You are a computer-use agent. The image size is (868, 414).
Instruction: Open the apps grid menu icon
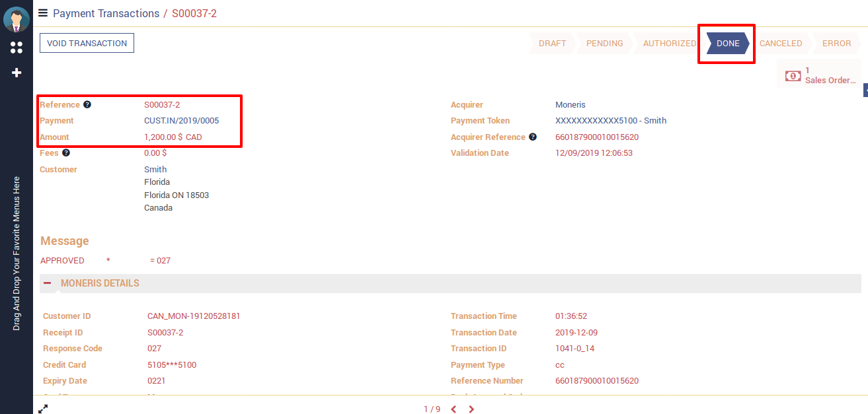point(17,48)
